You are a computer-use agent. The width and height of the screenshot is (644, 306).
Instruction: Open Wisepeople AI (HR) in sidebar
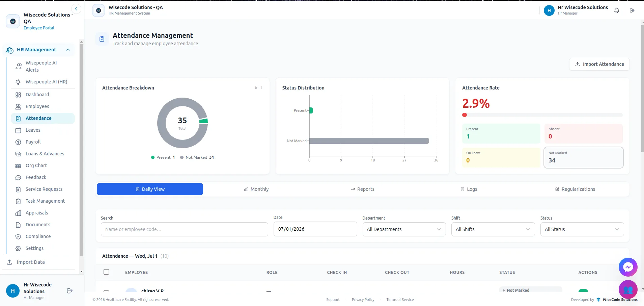click(43, 82)
